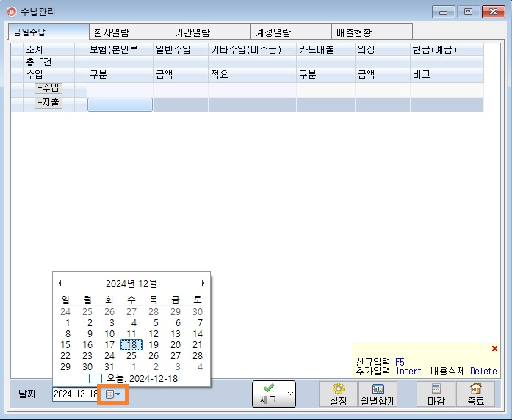
Task: Close the yellow shortcut hint with red X
Action: pyautogui.click(x=494, y=349)
